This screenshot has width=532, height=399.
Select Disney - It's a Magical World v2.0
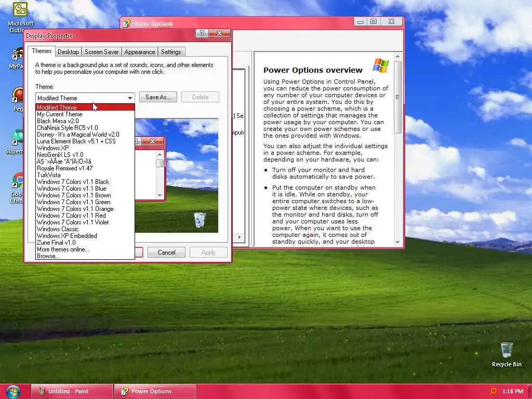tap(85, 135)
